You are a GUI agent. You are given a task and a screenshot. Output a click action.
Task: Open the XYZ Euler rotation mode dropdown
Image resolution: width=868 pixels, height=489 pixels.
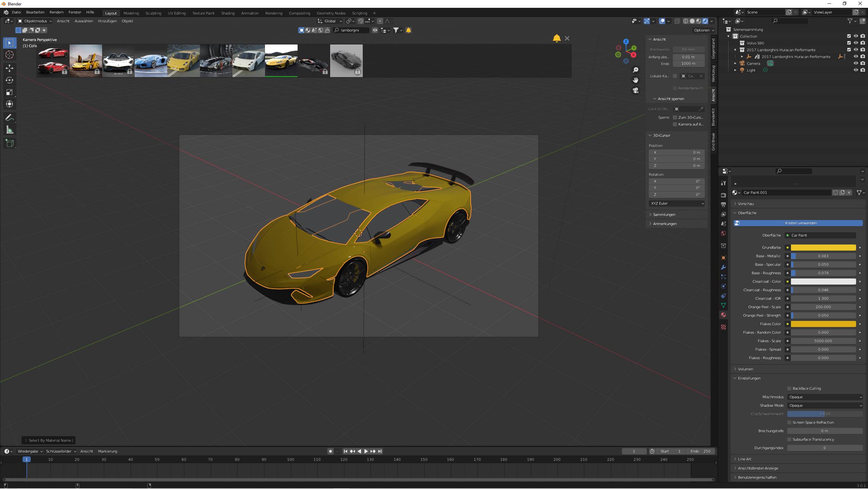coord(677,203)
